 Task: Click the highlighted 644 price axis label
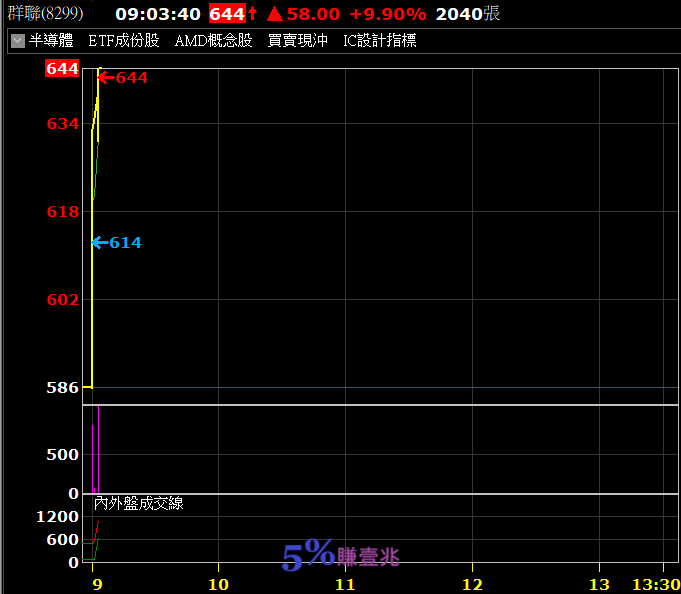click(62, 69)
